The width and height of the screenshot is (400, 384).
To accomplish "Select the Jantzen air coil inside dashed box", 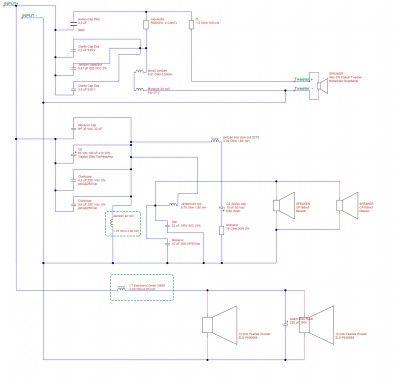I will pyautogui.click(x=113, y=223).
